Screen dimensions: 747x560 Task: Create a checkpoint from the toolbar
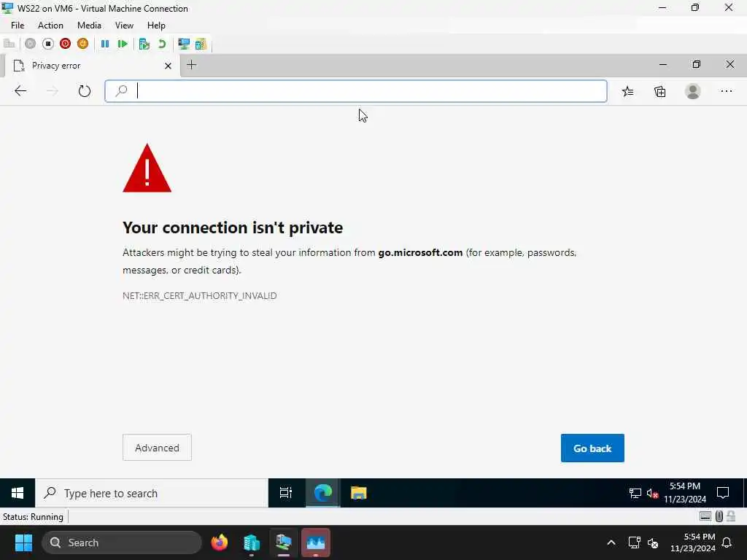click(x=144, y=44)
